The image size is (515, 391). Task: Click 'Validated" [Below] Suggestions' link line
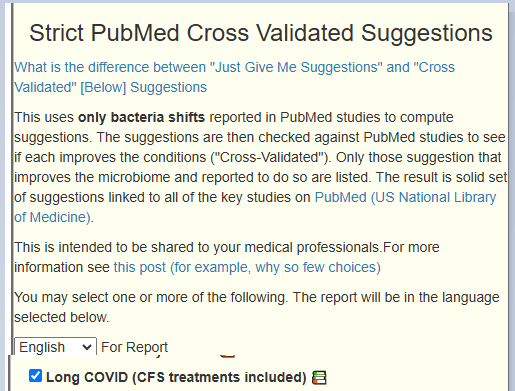110,87
